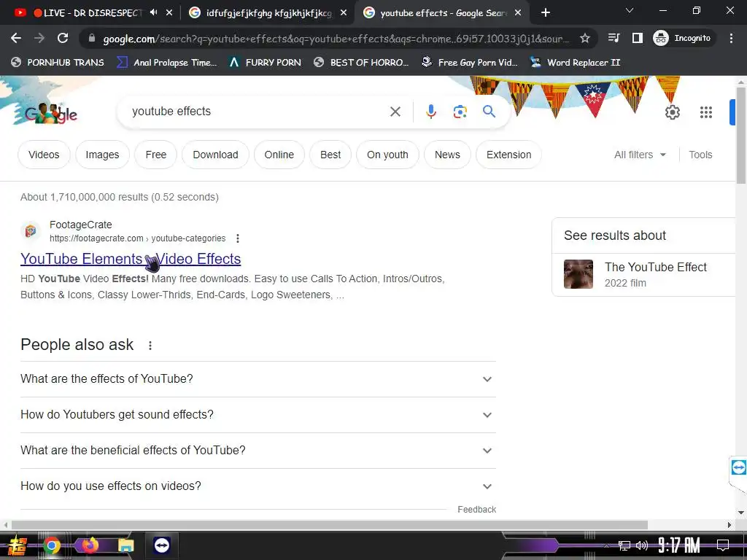This screenshot has height=560, width=747.
Task: Select the Download filter chip
Action: point(215,155)
